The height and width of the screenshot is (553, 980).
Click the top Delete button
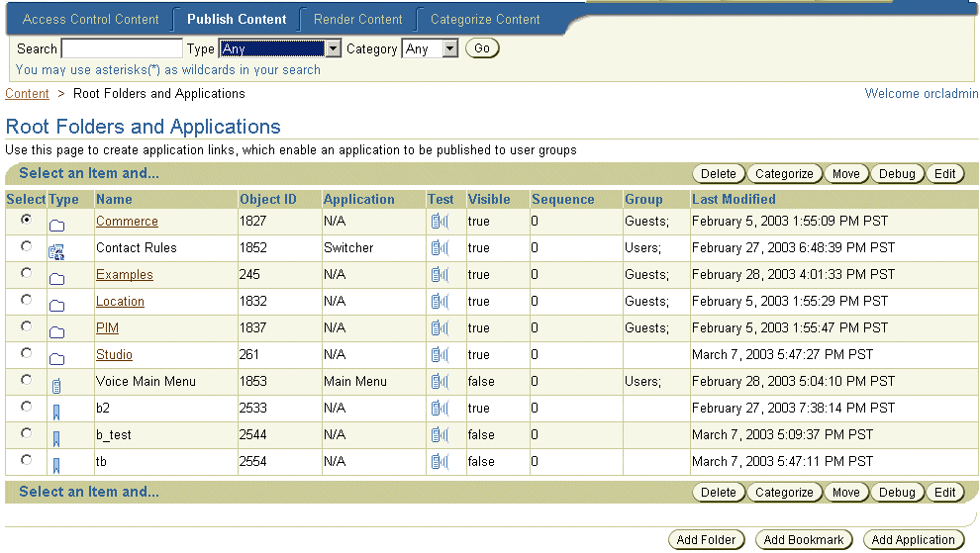pos(718,174)
